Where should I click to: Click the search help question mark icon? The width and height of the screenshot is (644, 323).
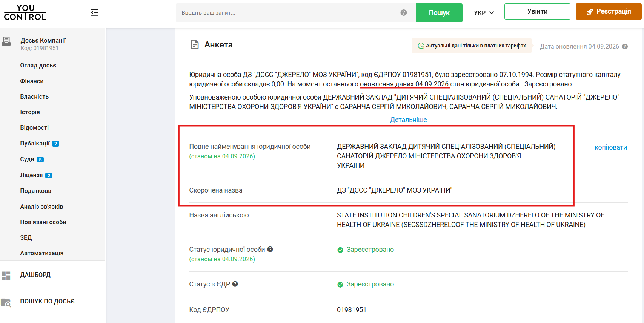(404, 13)
